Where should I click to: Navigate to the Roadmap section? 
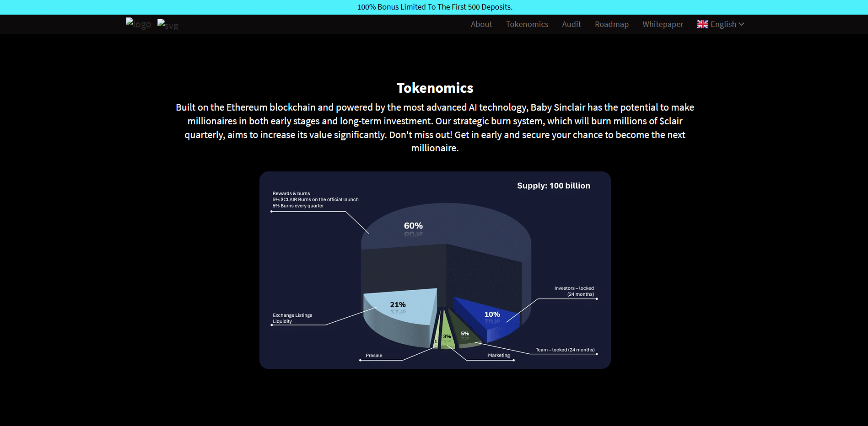(611, 24)
